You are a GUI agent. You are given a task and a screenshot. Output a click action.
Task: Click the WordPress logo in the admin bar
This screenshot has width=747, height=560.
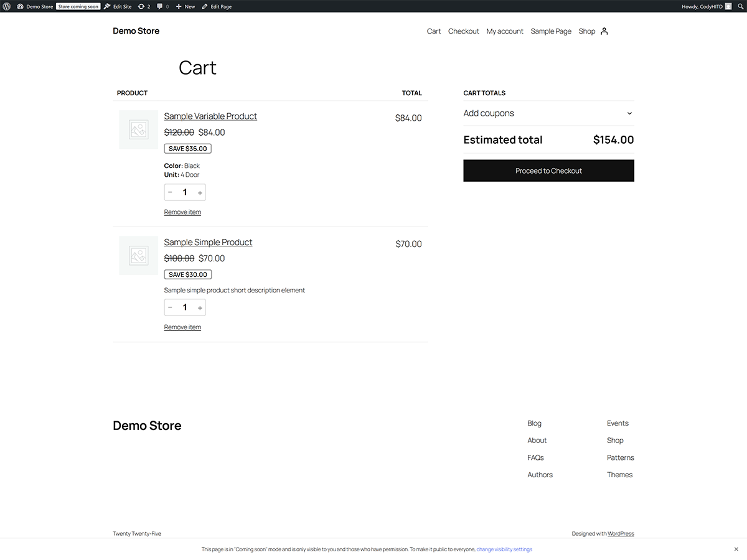(6, 6)
